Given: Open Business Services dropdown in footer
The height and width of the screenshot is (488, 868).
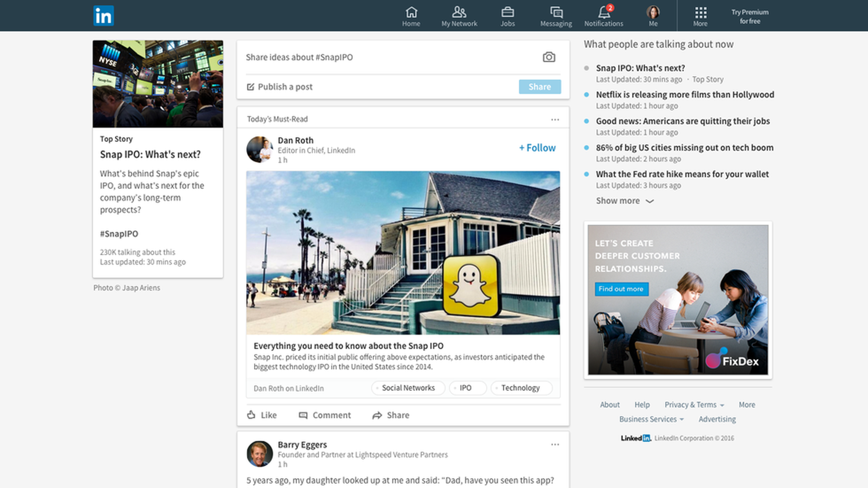Looking at the screenshot, I should click(x=651, y=419).
